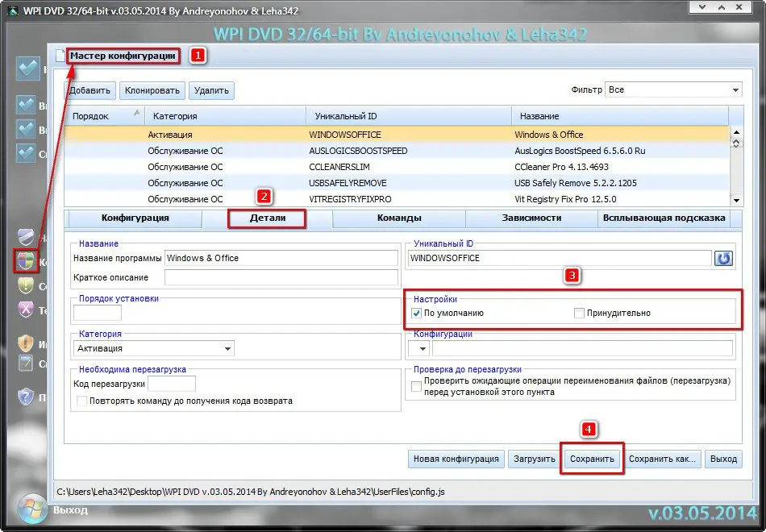Click the purple shield icon with X
The height and width of the screenshot is (532, 766).
pos(26,310)
